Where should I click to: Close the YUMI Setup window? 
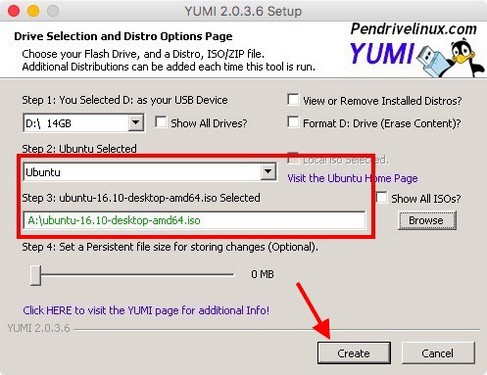(x=14, y=11)
